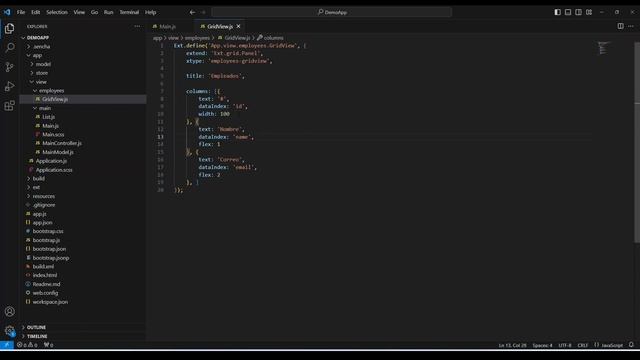The height and width of the screenshot is (360, 640).
Task: Open the Edit menu
Action: coord(36,12)
